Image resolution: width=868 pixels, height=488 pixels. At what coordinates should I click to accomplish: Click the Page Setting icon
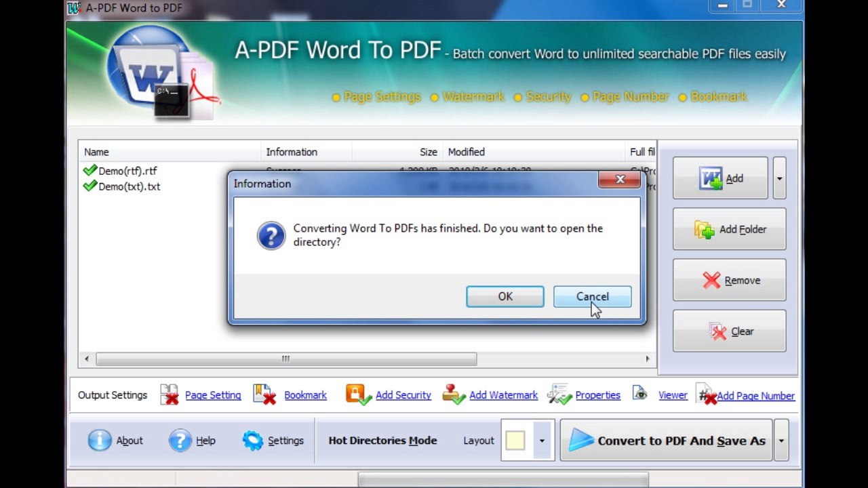coord(170,394)
